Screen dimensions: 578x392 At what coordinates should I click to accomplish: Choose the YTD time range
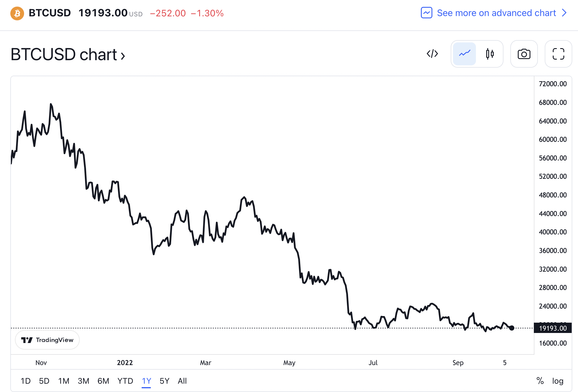(x=125, y=381)
